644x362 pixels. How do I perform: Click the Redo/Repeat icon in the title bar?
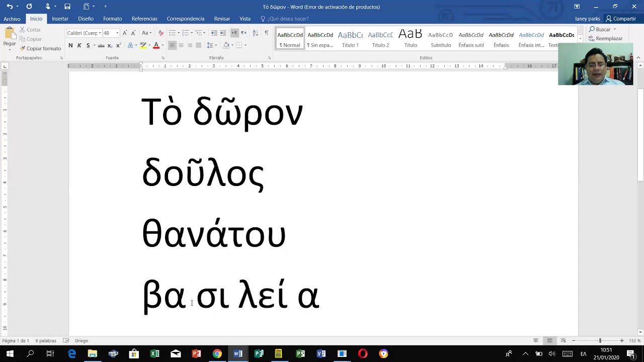click(x=29, y=7)
